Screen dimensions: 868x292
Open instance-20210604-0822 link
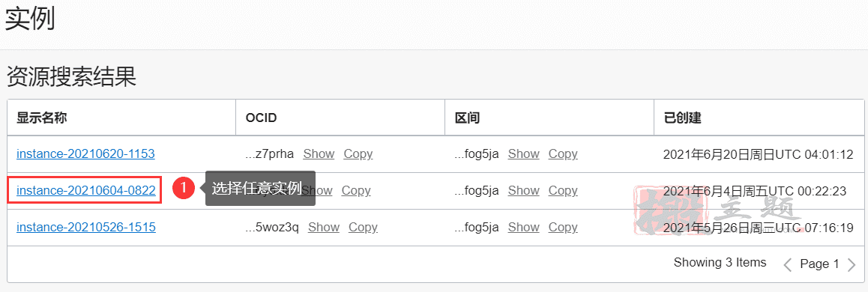pos(85,190)
